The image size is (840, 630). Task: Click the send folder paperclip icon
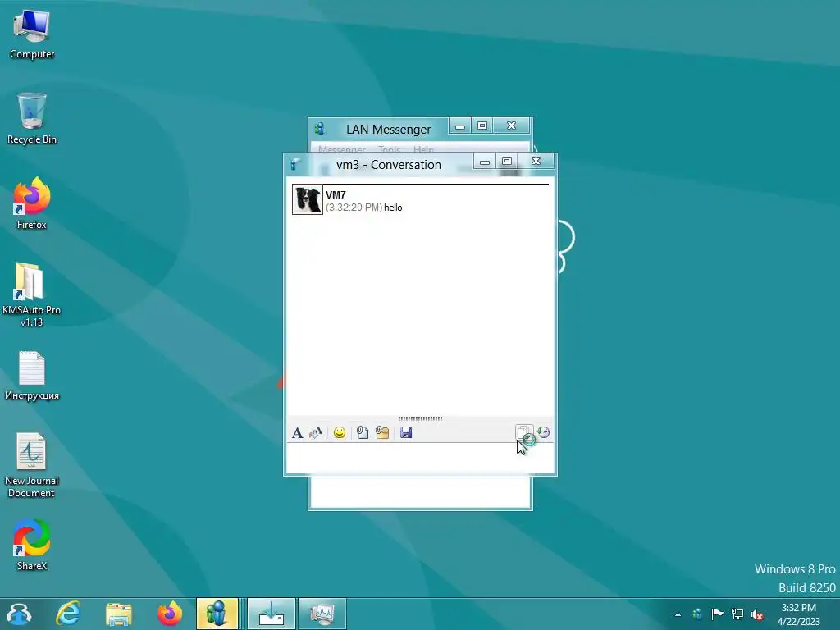click(x=382, y=432)
